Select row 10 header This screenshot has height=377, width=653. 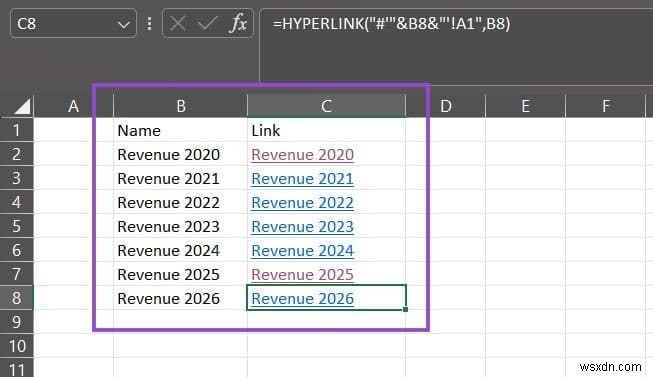(x=16, y=346)
